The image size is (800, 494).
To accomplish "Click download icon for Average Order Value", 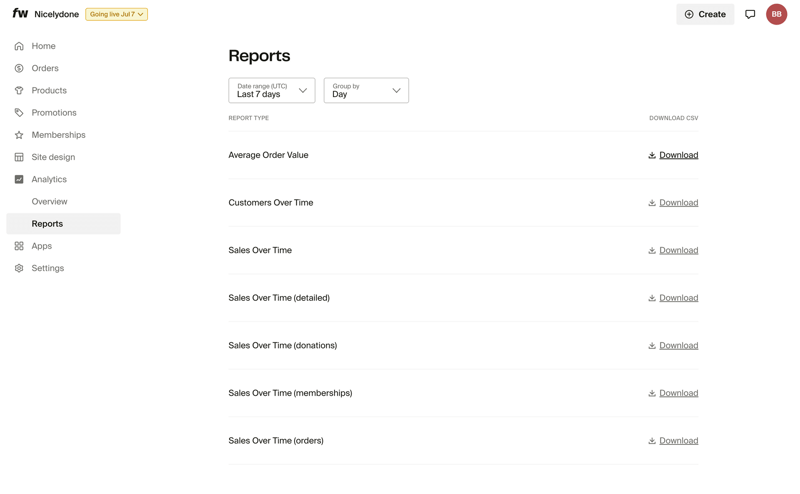I will (x=652, y=155).
